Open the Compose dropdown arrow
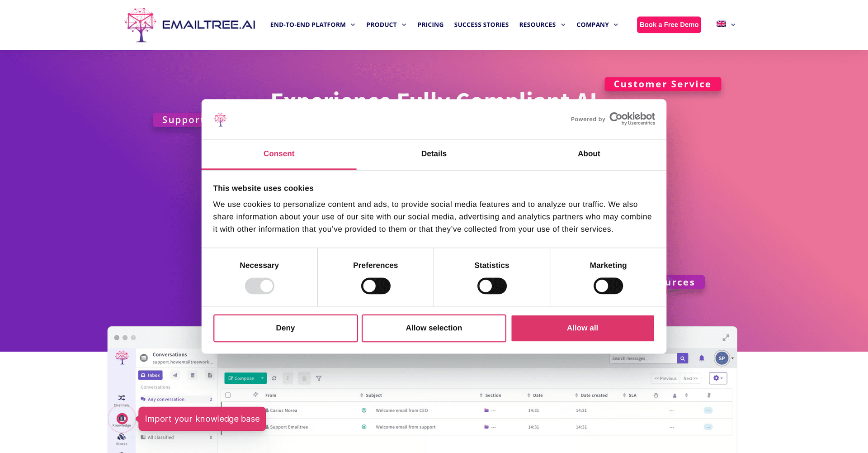This screenshot has height=453, width=868. [262, 378]
